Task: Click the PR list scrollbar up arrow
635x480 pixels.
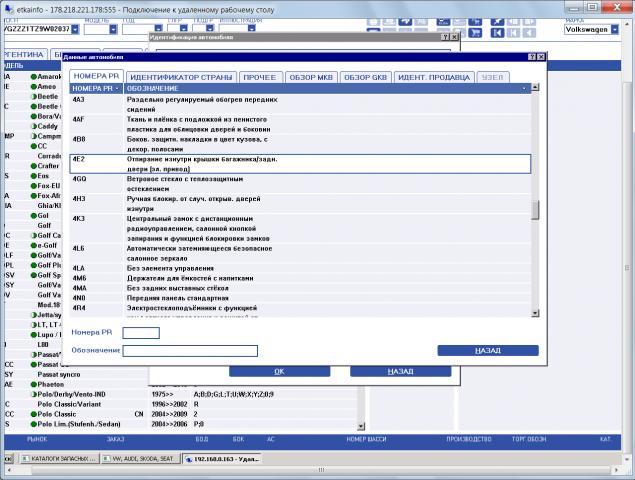Action: pyautogui.click(x=535, y=87)
